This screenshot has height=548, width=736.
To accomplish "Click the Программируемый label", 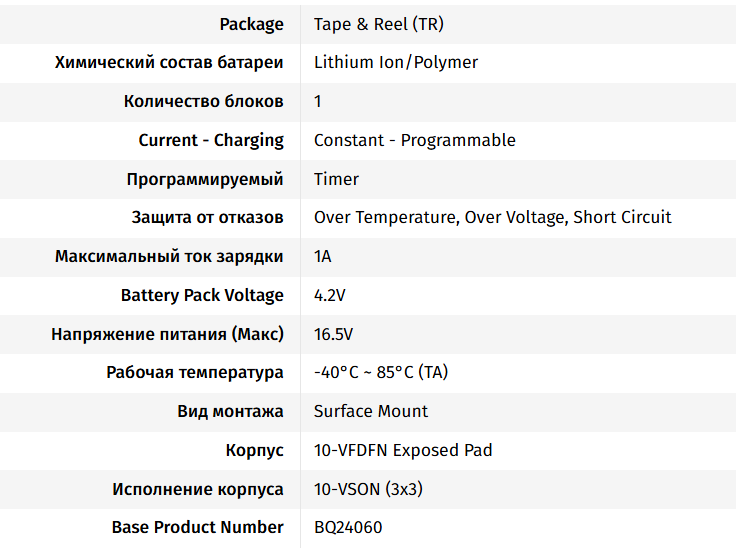I will click(x=205, y=179).
